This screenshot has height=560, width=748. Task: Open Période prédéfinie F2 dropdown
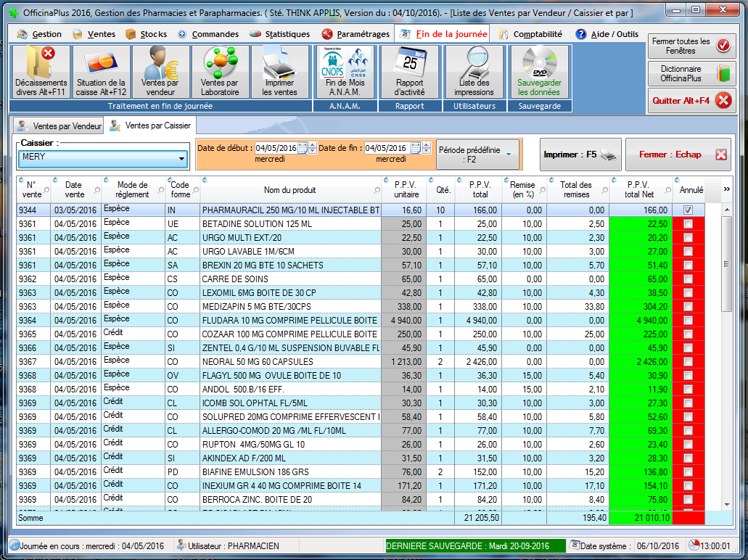[478, 155]
